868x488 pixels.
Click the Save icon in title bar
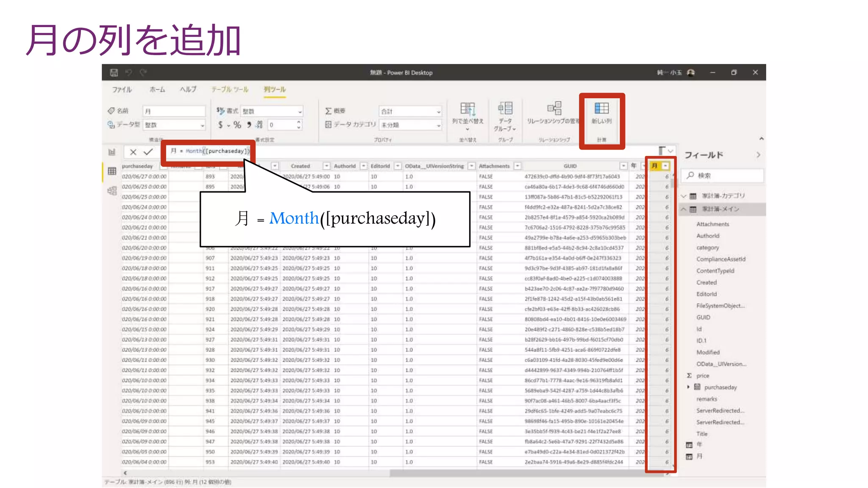coord(114,72)
